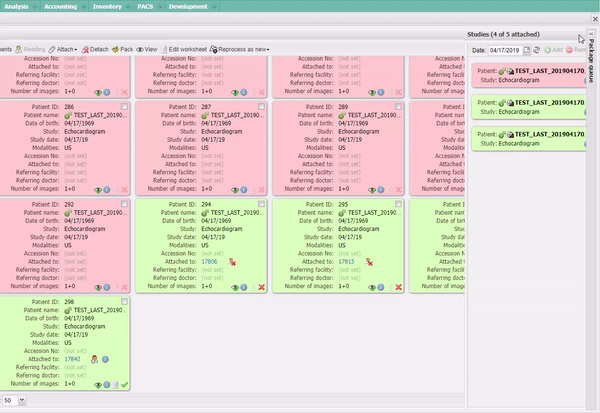Click the Detach toolbar button
Viewport: 600px width, 413px height.
tap(95, 49)
